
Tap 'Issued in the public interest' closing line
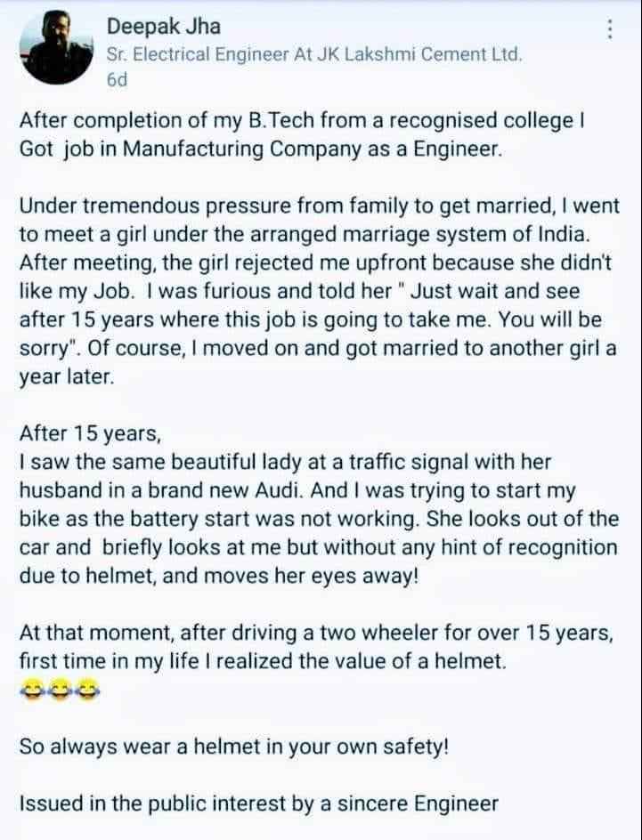259,803
